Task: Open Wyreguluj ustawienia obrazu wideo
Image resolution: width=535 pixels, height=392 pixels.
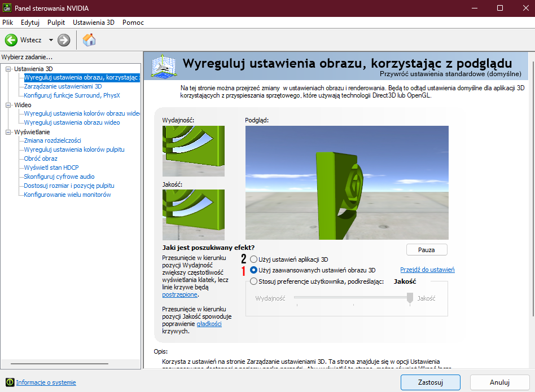Action: coord(72,122)
